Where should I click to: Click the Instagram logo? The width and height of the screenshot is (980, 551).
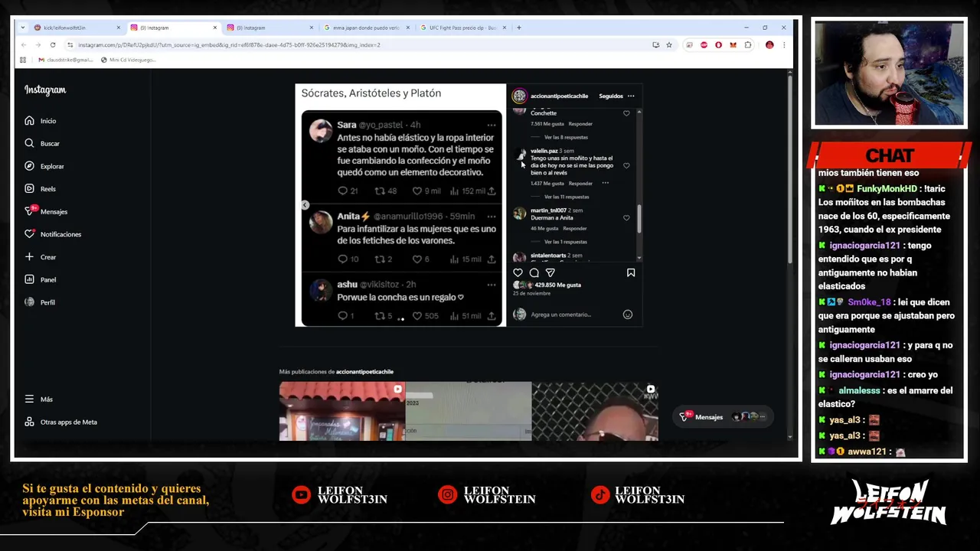click(x=45, y=90)
